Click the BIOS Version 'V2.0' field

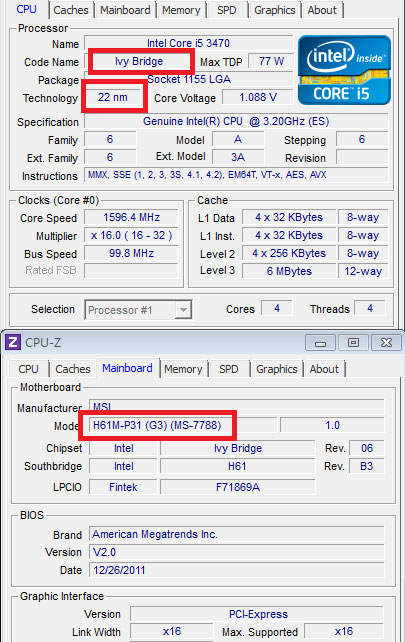(237, 552)
